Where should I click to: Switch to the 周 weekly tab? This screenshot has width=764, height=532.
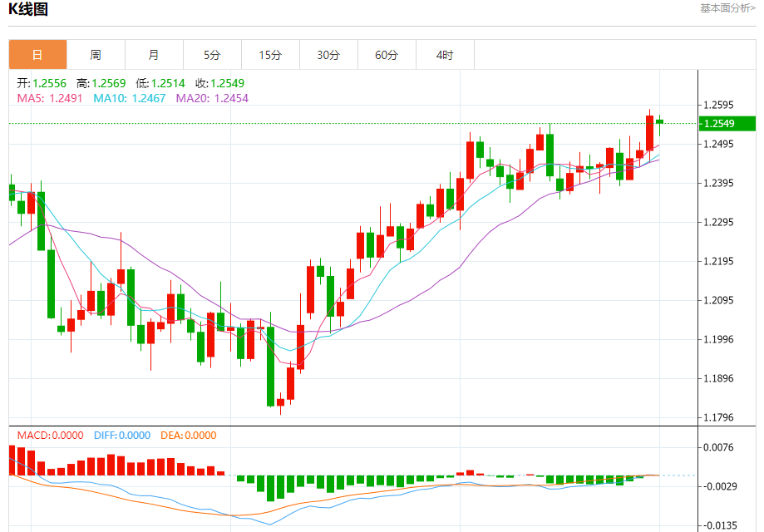[96, 55]
